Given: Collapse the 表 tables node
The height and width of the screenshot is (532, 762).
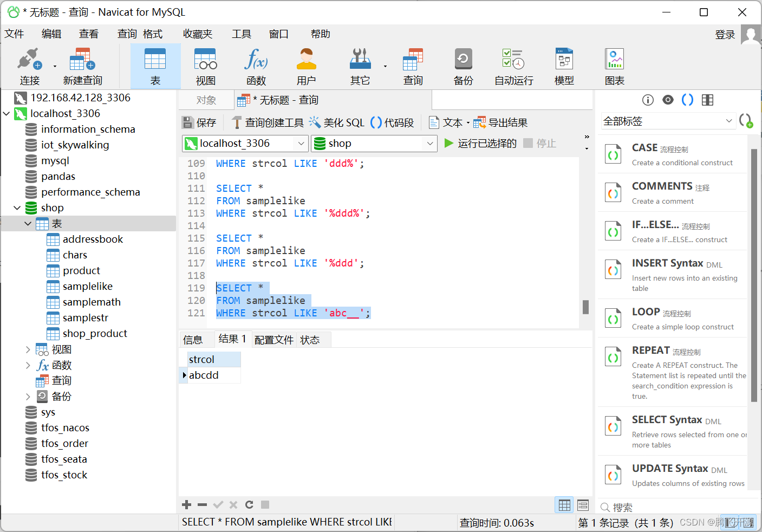Looking at the screenshot, I should (28, 224).
